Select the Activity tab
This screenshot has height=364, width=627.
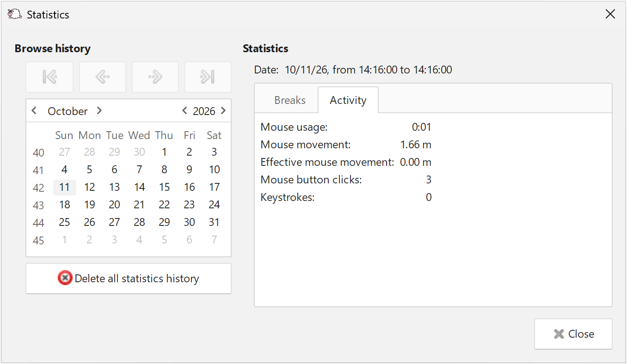(348, 100)
